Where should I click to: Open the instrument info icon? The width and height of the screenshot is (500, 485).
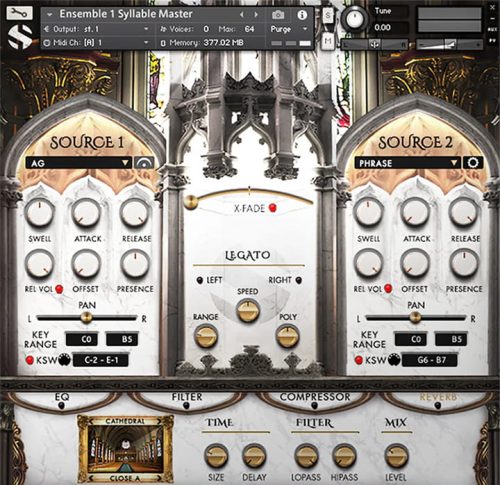302,15
